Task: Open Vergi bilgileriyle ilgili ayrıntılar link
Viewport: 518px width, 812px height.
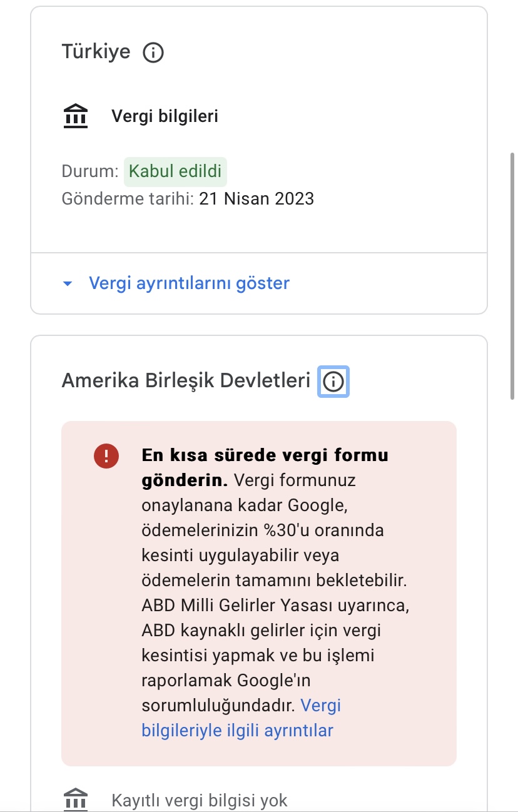Action: pos(241,718)
